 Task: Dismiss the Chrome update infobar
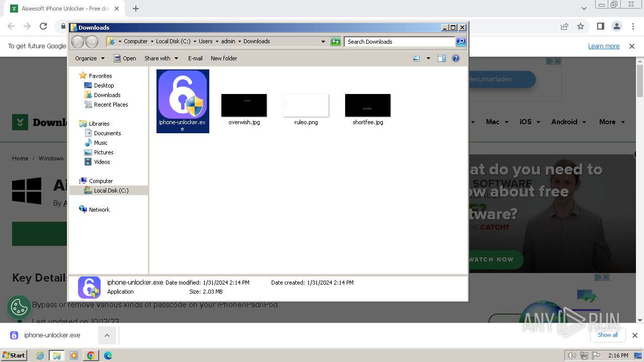click(x=632, y=46)
